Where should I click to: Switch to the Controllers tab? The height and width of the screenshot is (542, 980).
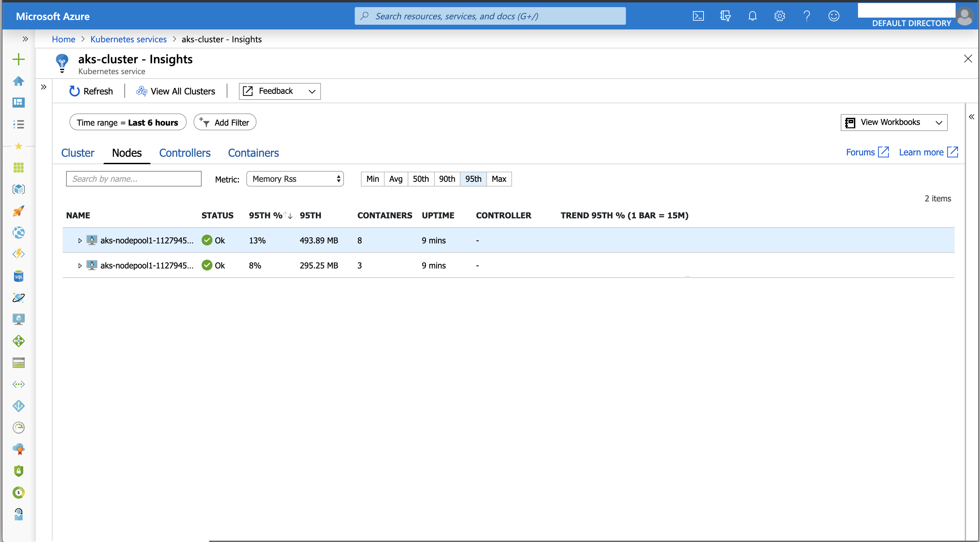point(184,153)
